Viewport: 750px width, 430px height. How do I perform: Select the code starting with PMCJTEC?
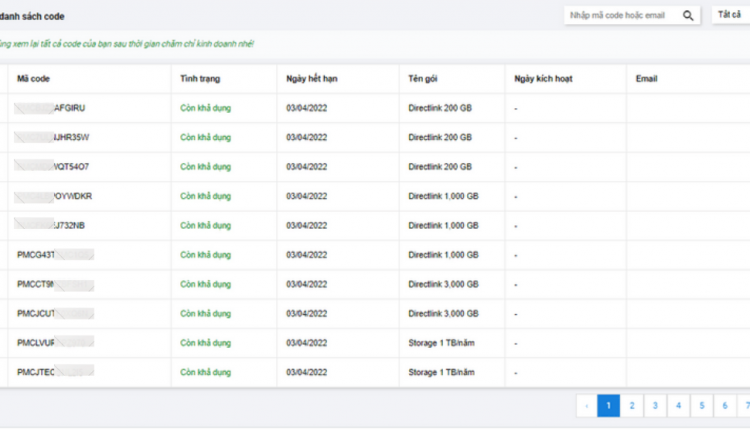(x=55, y=372)
